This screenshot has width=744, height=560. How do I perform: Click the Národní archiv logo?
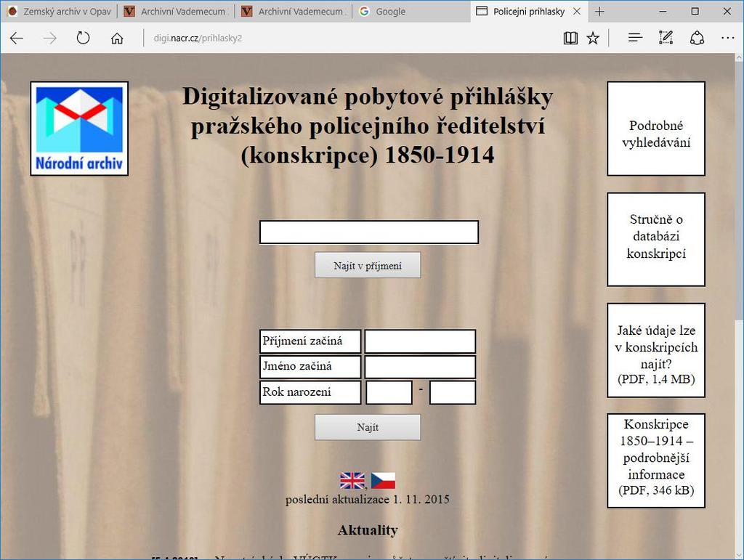pos(79,129)
